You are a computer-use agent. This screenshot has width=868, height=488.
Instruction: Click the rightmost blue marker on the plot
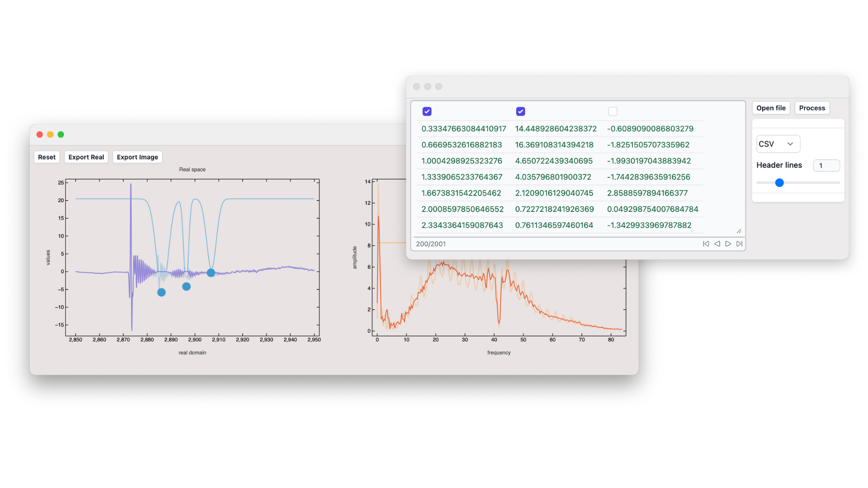pos(211,272)
